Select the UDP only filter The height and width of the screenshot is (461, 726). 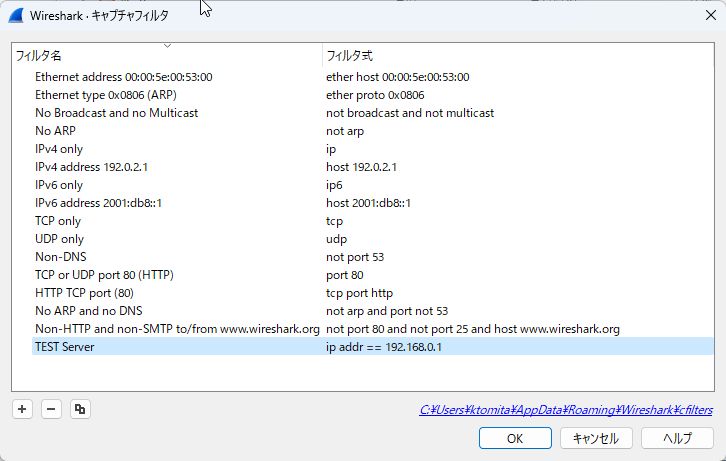pyautogui.click(x=59, y=239)
